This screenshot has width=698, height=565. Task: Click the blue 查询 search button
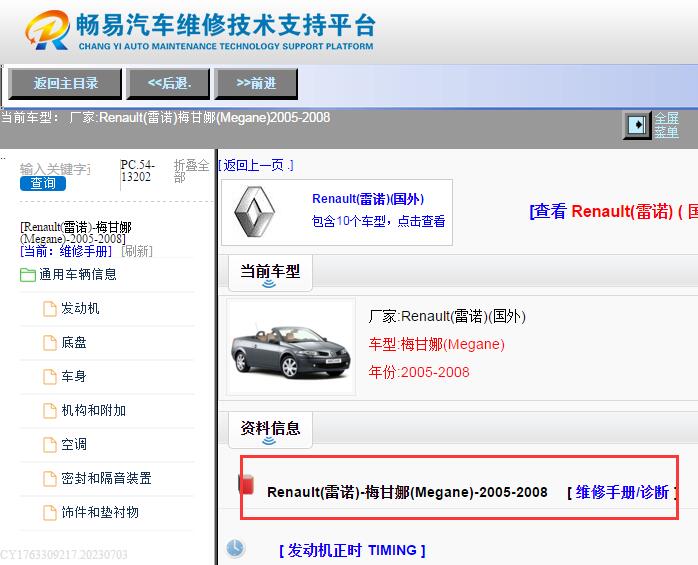[x=43, y=183]
